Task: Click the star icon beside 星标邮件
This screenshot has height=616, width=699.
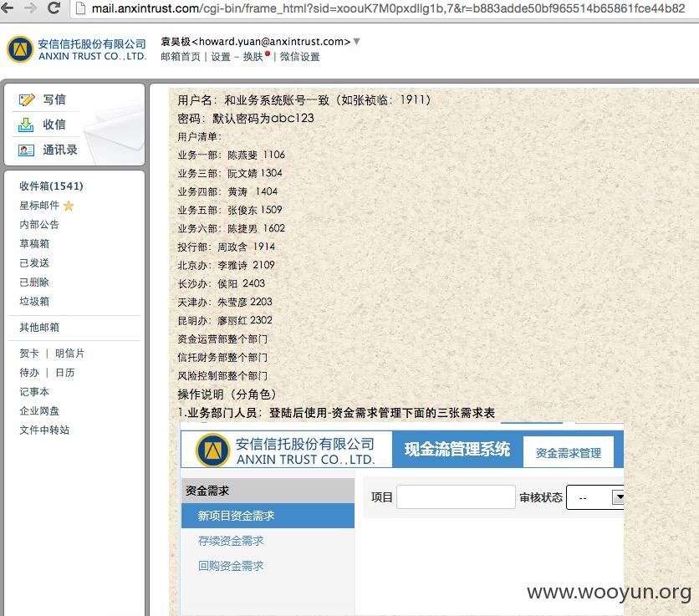Action: (69, 206)
